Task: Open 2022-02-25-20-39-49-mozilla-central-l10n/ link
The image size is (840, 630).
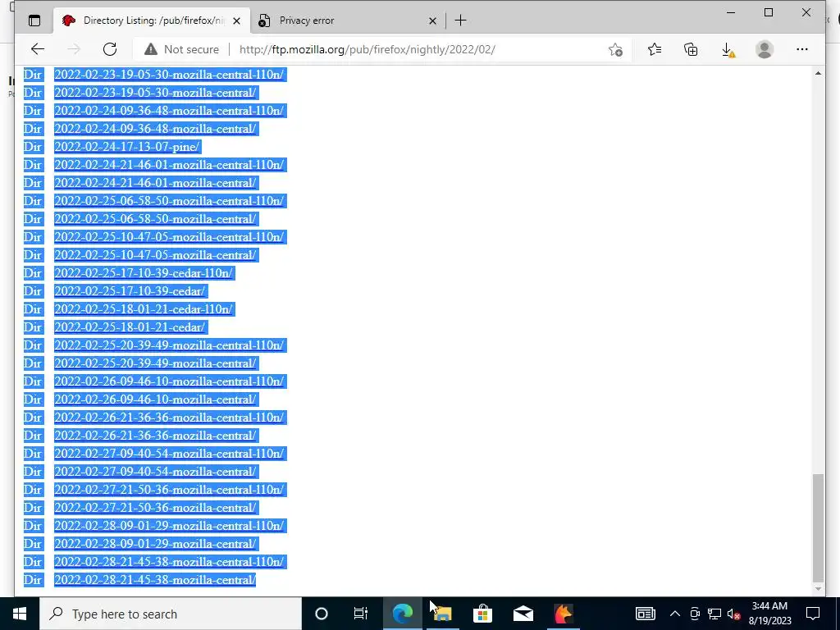Action: [169, 345]
